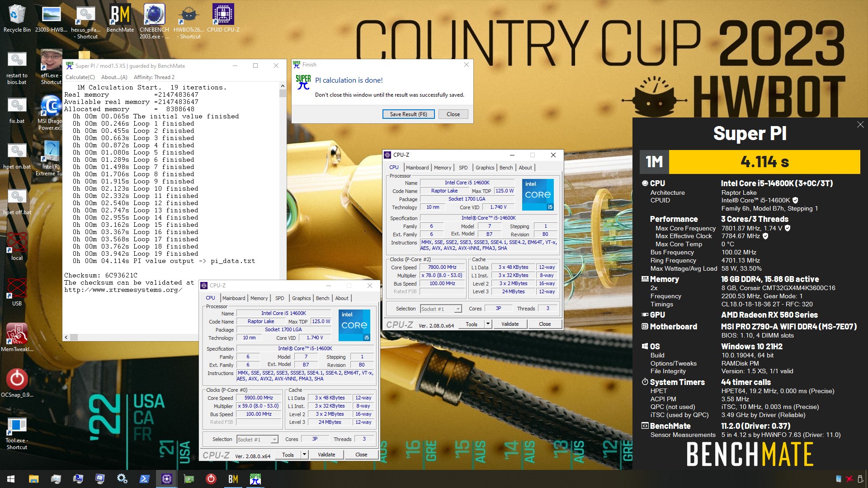Click Validate button in lower CPU-Z
The width and height of the screenshot is (868, 488).
(326, 455)
